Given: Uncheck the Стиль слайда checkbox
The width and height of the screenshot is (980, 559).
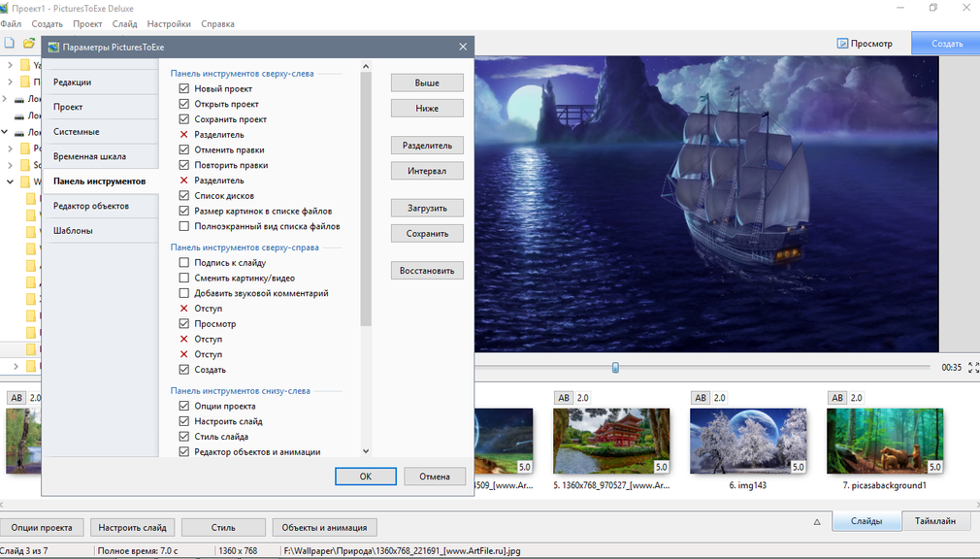Looking at the screenshot, I should [x=183, y=437].
